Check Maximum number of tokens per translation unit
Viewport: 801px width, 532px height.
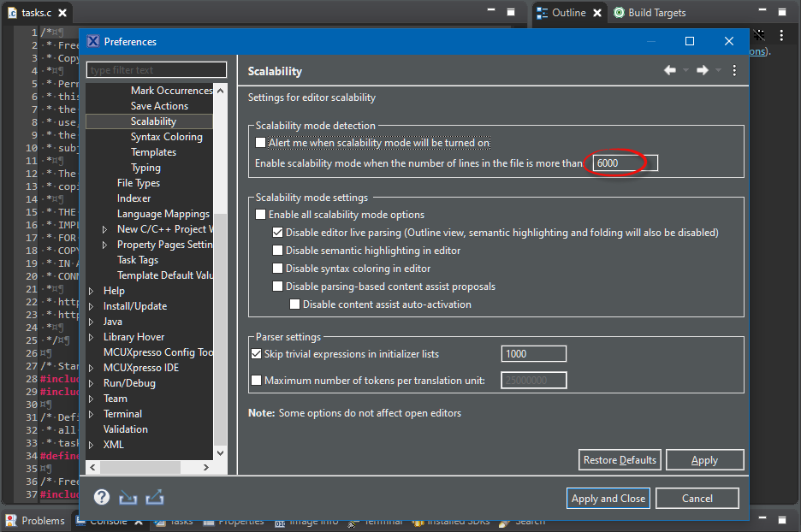[x=257, y=381]
